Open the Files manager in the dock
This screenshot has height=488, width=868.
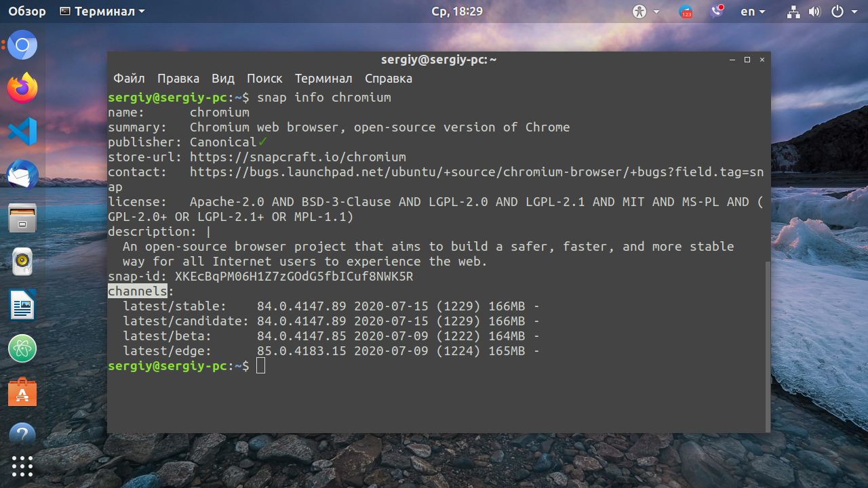(x=22, y=218)
